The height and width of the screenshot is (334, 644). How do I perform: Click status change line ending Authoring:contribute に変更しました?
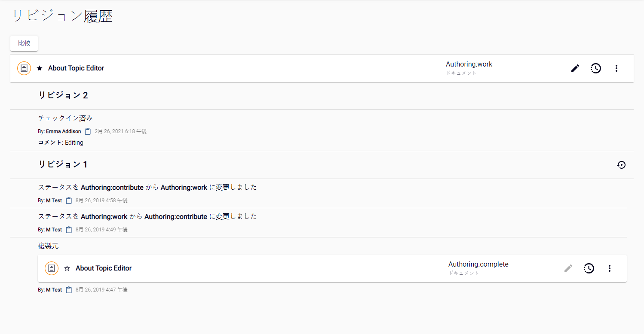(x=147, y=217)
